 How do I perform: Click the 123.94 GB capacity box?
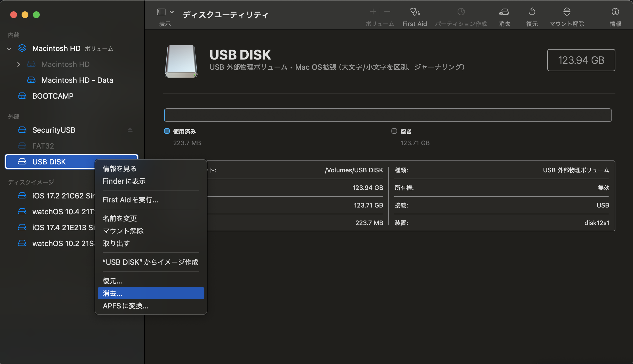(581, 60)
